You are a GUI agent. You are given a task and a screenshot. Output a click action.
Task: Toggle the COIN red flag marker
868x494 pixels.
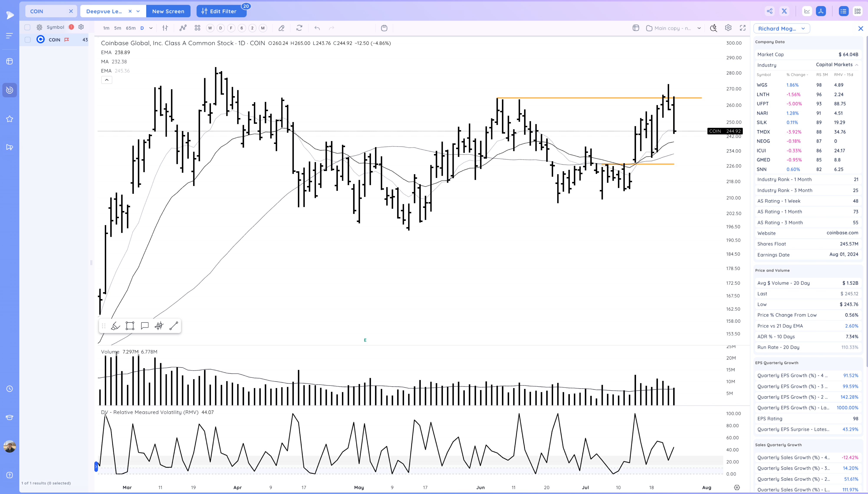tap(67, 40)
